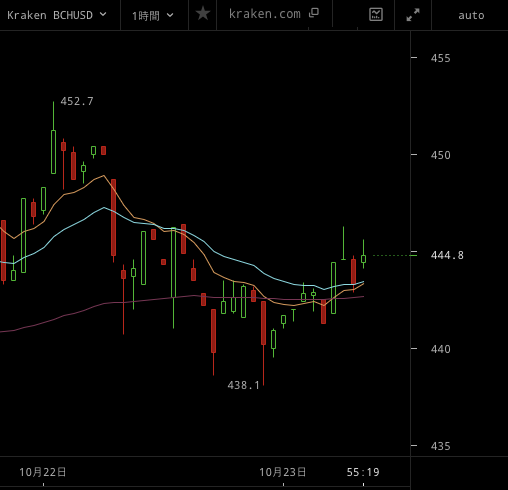The height and width of the screenshot is (490, 508).
Task: Toggle the auto scale button
Action: point(471,15)
